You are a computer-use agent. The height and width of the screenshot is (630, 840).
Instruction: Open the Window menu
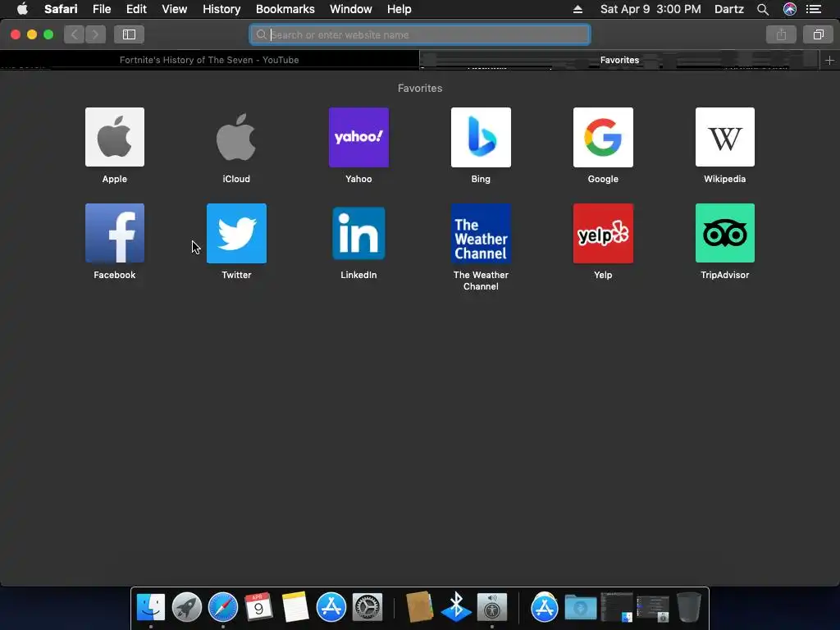point(351,9)
